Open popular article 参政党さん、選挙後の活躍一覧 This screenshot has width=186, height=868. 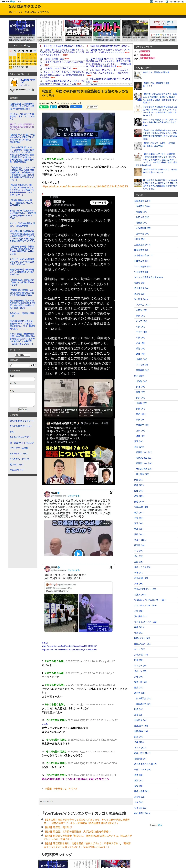156,72
